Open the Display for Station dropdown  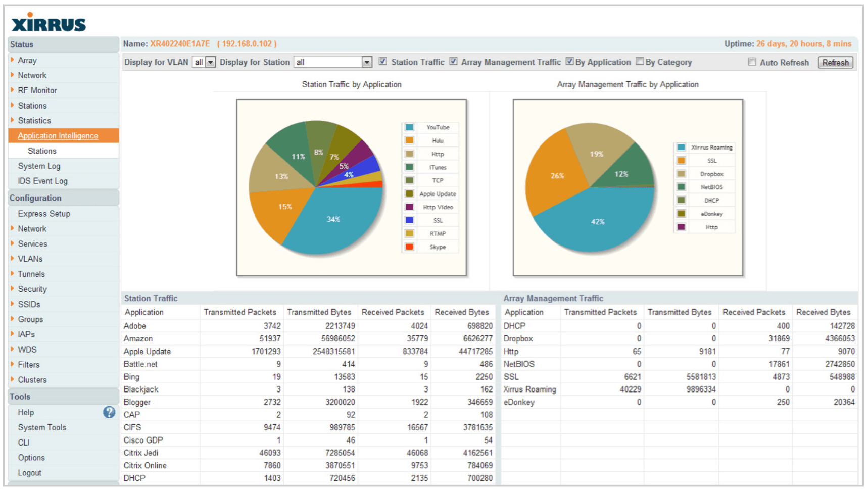pyautogui.click(x=333, y=62)
